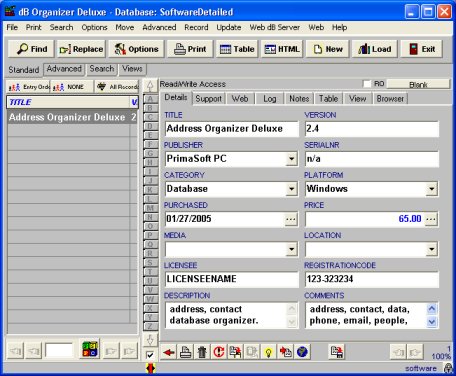The width and height of the screenshot is (456, 376).
Task: Click the empty record number box in left navigation
Action: [x=59, y=350]
